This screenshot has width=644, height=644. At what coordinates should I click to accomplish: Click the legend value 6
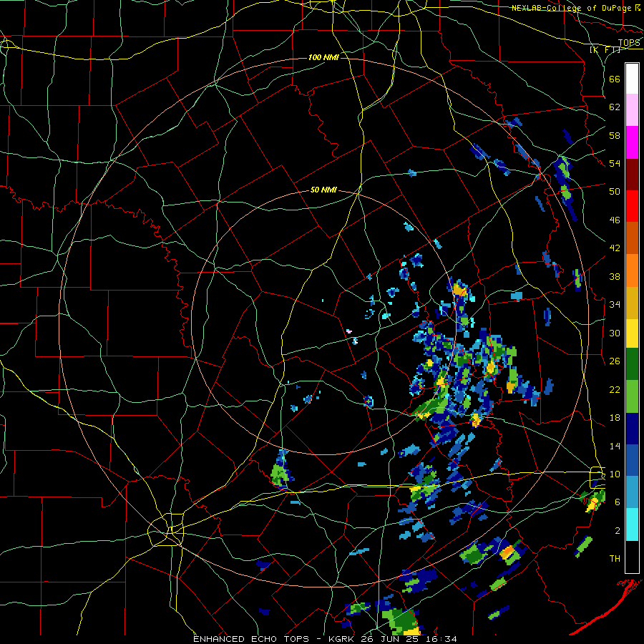click(x=617, y=502)
